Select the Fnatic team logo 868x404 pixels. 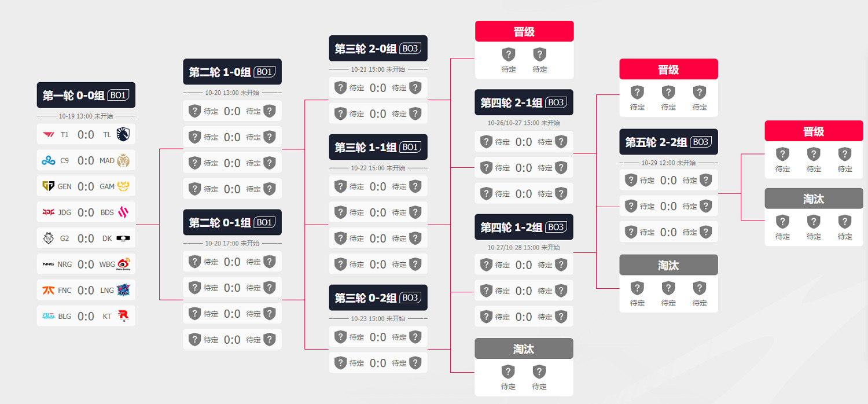[48, 290]
